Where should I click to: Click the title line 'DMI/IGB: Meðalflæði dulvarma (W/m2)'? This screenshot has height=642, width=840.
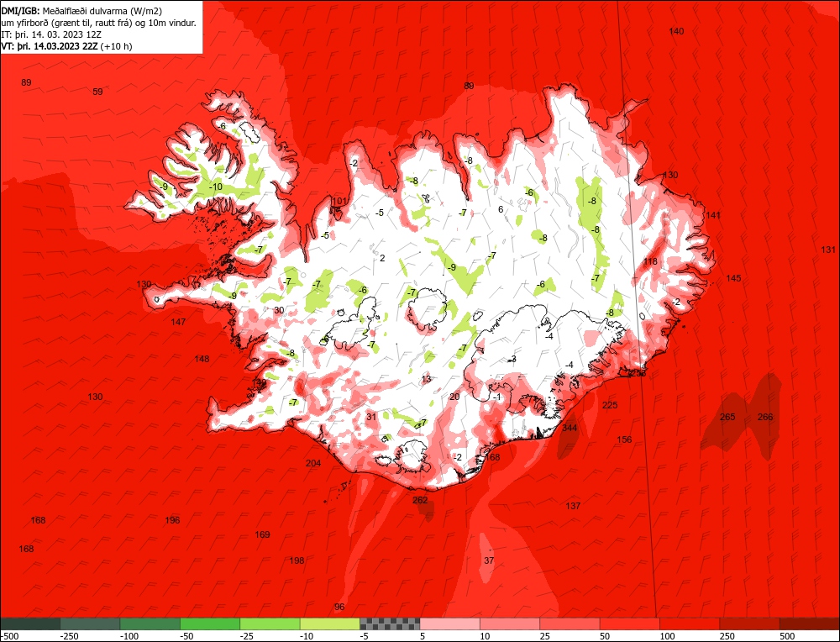pyautogui.click(x=81, y=11)
